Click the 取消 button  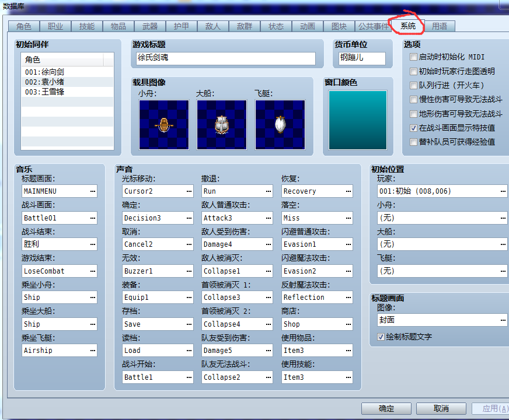click(441, 408)
